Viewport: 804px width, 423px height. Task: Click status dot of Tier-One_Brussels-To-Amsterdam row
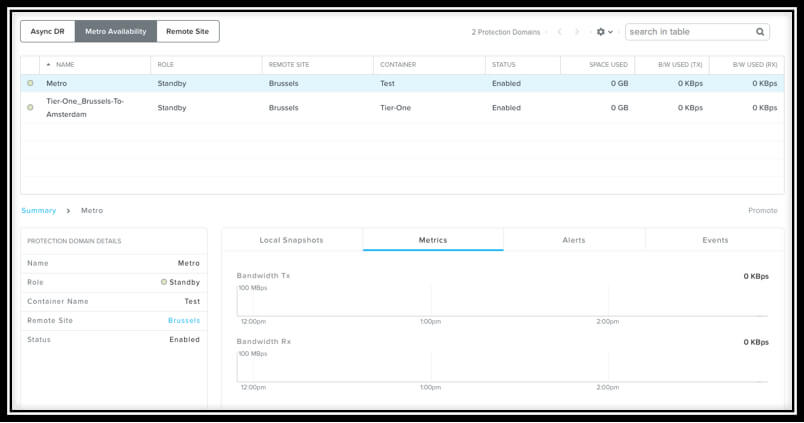[30, 107]
